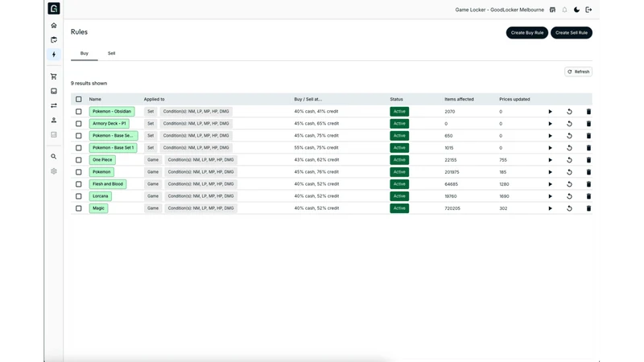Open the search magnifier sidebar icon
Screen dimensions: 644x362
tap(54, 156)
